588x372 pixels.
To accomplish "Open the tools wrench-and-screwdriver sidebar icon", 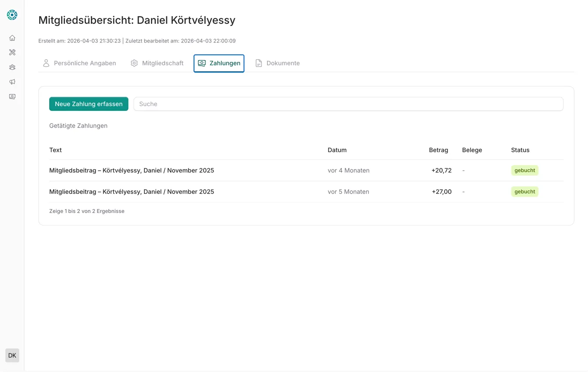I will [12, 53].
